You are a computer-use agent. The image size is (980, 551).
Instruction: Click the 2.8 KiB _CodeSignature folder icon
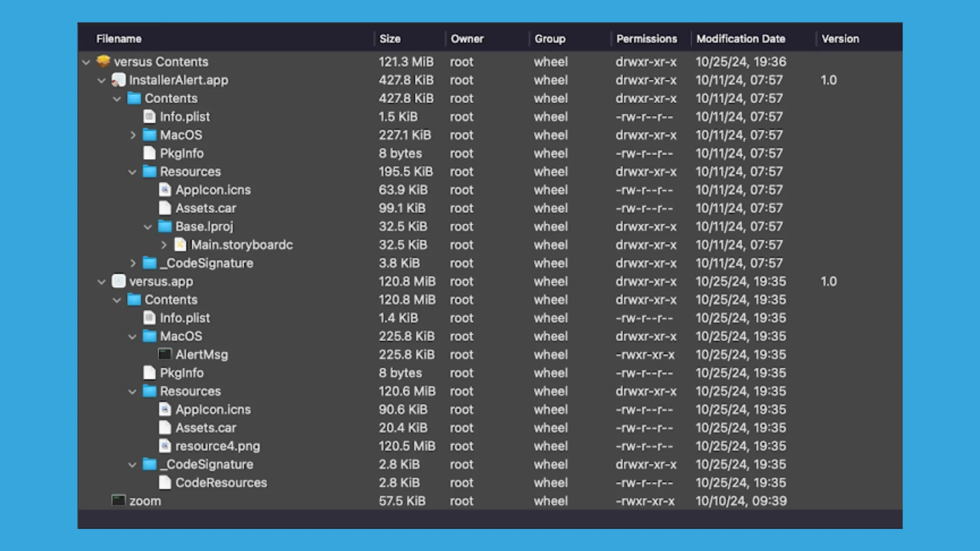click(x=149, y=464)
